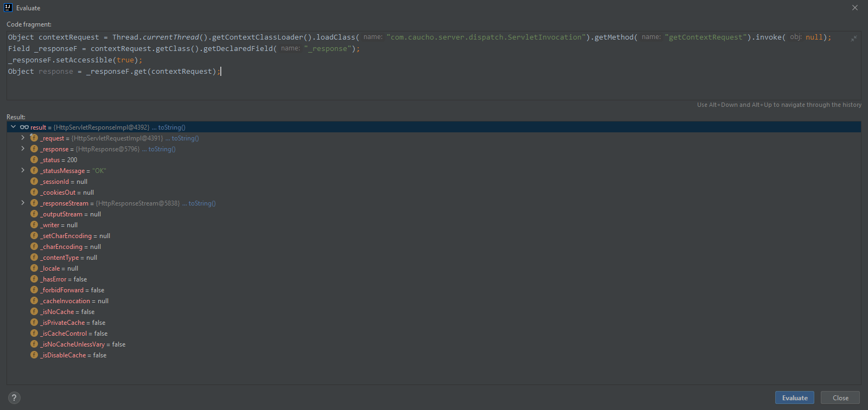
Task: Expand the _statusMessage field node
Action: pos(23,170)
